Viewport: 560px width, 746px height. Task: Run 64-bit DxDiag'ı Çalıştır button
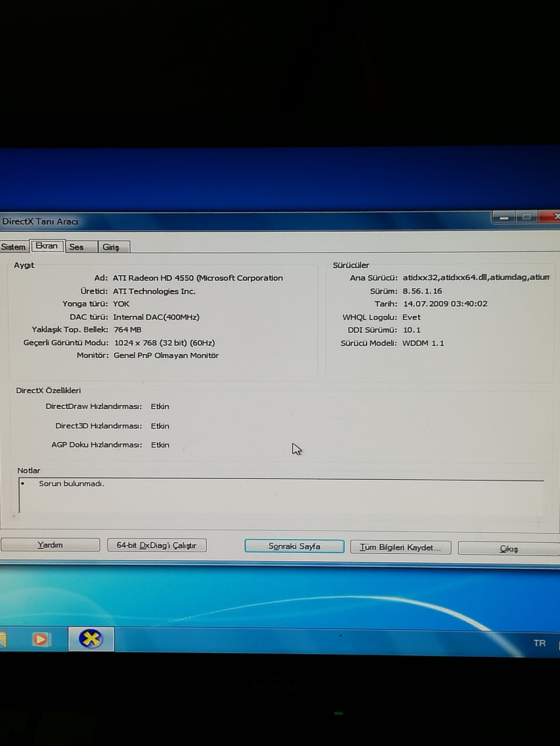(157, 545)
